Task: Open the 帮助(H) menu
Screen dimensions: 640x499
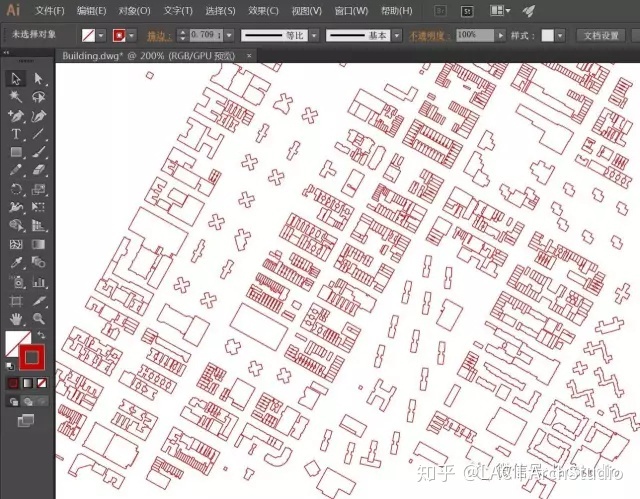Action: pyautogui.click(x=396, y=11)
